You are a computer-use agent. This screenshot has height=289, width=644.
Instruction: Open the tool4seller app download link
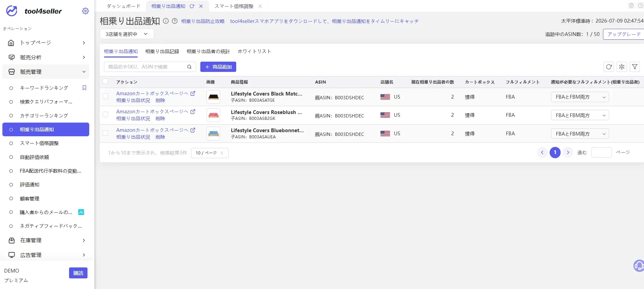point(324,21)
